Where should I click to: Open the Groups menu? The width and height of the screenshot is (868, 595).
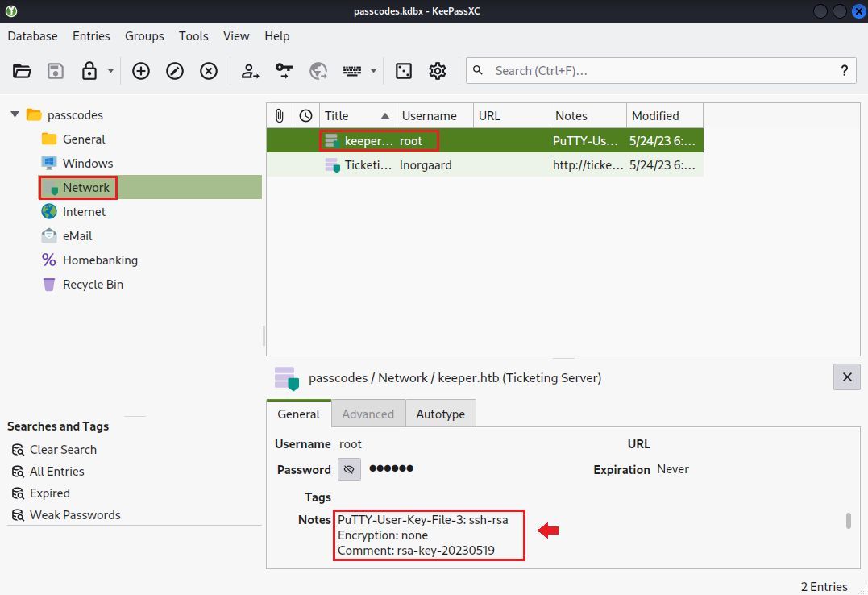point(144,36)
